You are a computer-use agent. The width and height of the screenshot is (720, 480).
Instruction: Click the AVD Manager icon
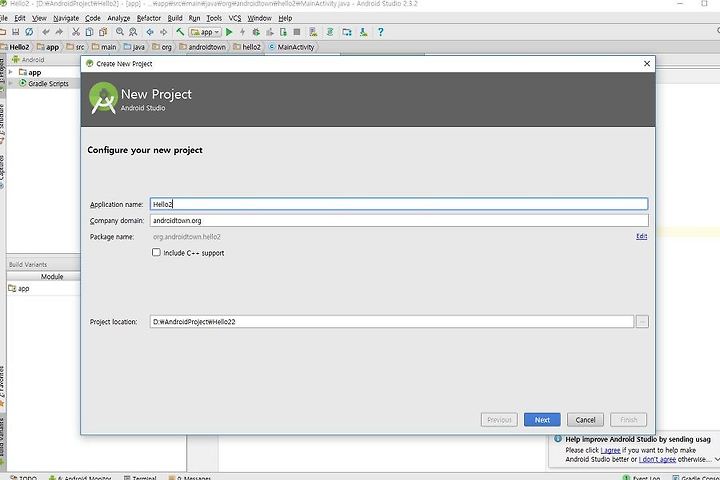pos(313,32)
